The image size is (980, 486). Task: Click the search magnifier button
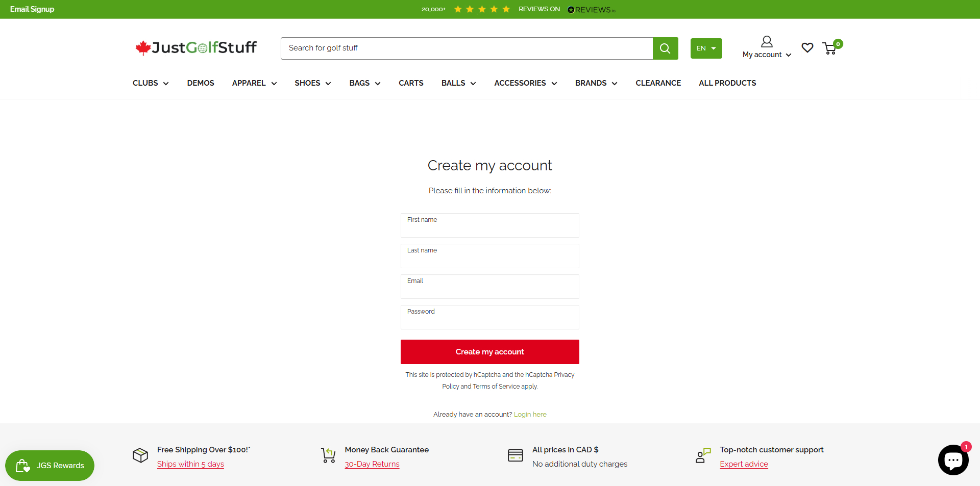tap(665, 48)
